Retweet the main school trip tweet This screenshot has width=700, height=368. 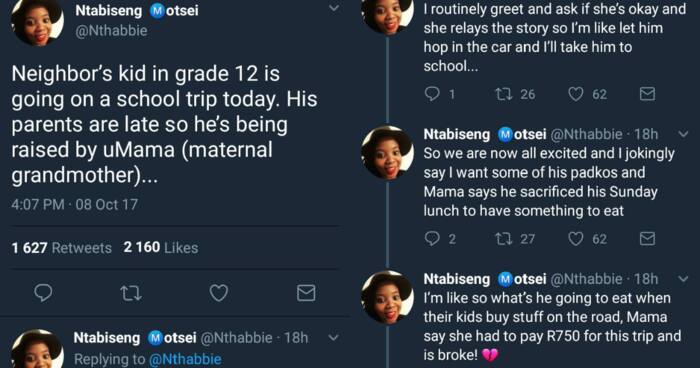coord(131,293)
